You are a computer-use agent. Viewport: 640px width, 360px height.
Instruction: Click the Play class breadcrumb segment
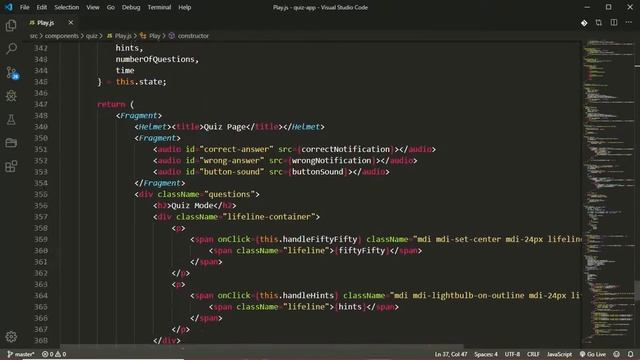[150, 36]
